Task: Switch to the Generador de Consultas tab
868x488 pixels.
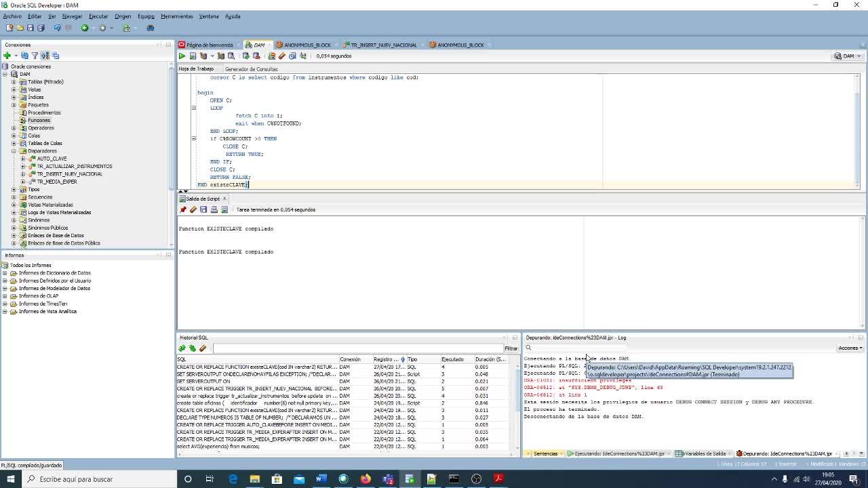Action: 251,69
